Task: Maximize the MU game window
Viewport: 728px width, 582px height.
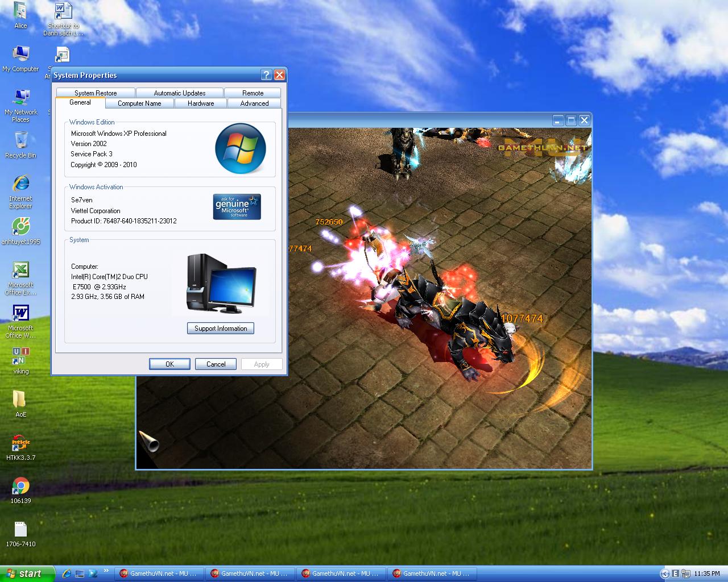Action: coord(571,120)
